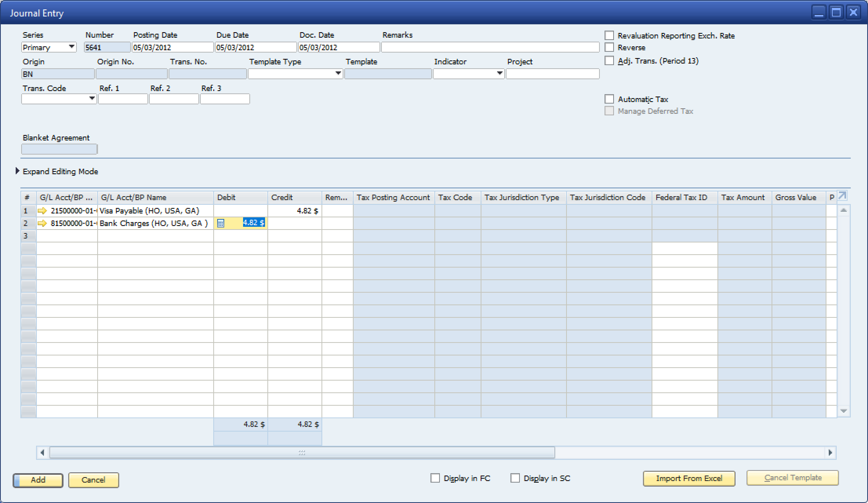868x503 pixels.
Task: Click the Import From Excel button
Action: (689, 478)
